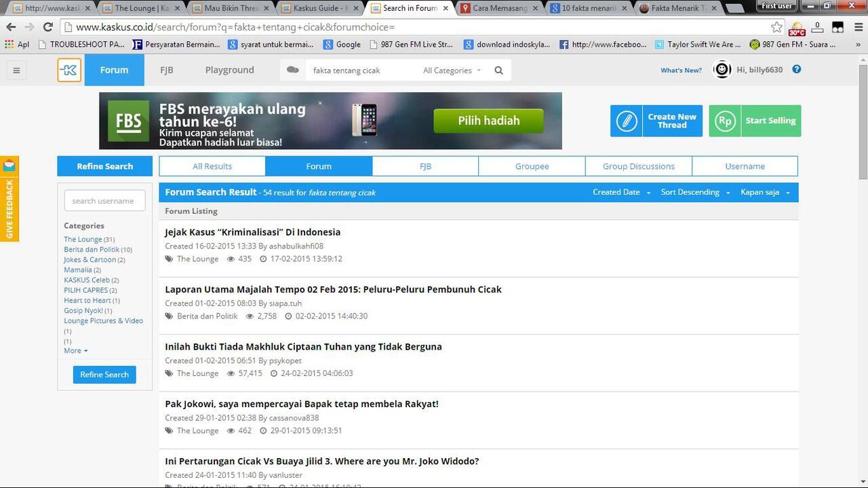
Task: Open the Chrome menu icon
Action: click(857, 27)
